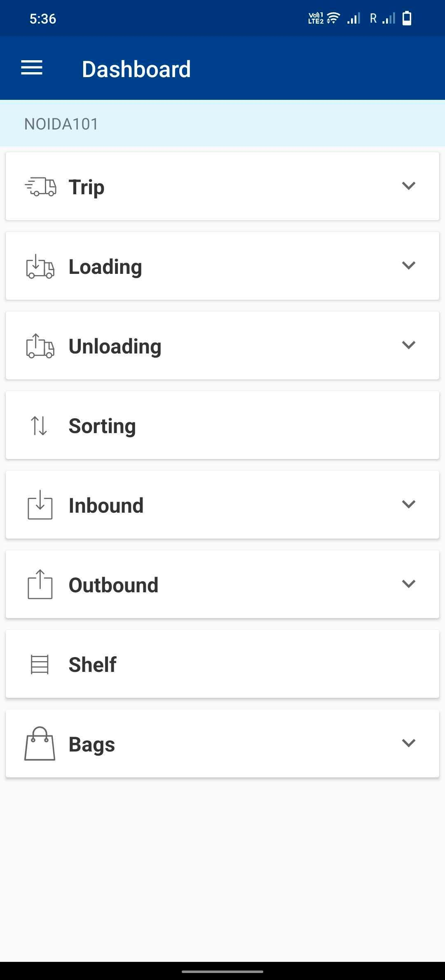Tap the Loading truck icon

click(40, 266)
